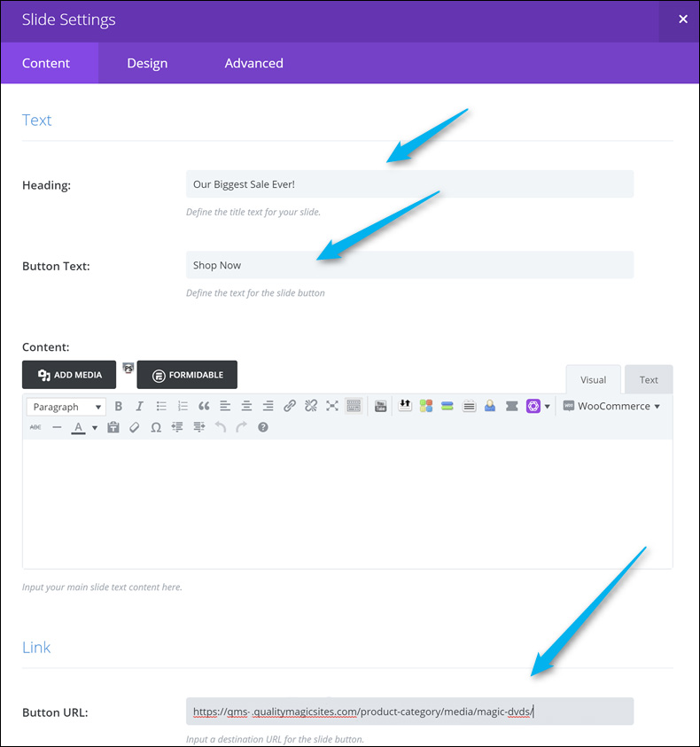The width and height of the screenshot is (700, 747).
Task: Click the colorful columns shortcode icon
Action: pos(426,407)
